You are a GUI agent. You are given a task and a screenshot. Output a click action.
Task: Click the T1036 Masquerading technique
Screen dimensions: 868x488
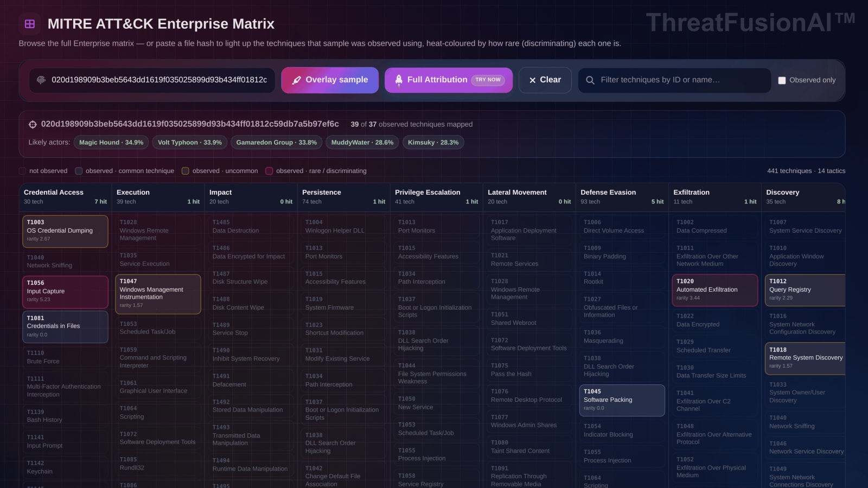pos(622,337)
